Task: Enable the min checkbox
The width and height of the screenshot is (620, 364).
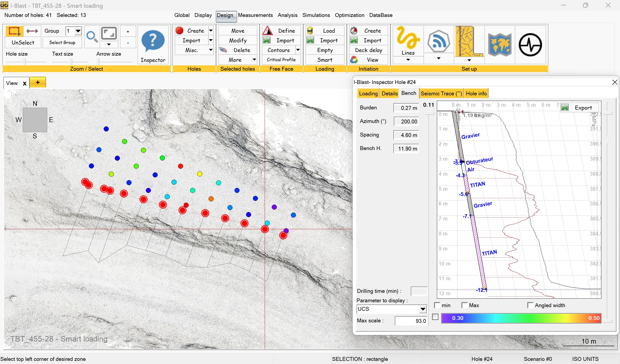Action: 437,305
